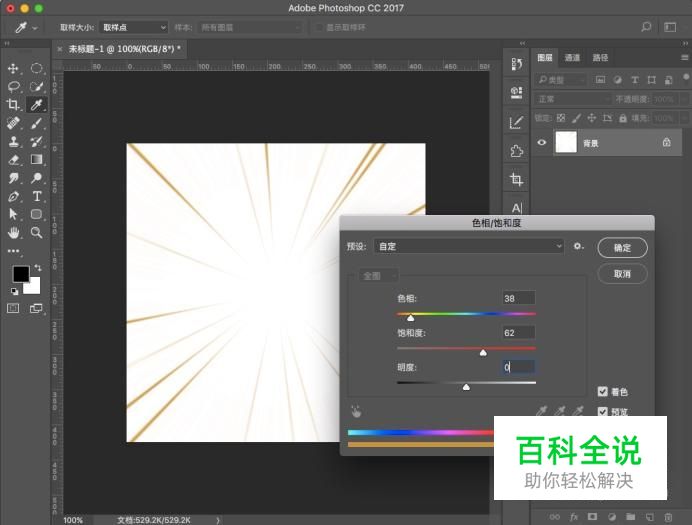Select the Smudge tool
The height and width of the screenshot is (525, 692).
click(13, 178)
